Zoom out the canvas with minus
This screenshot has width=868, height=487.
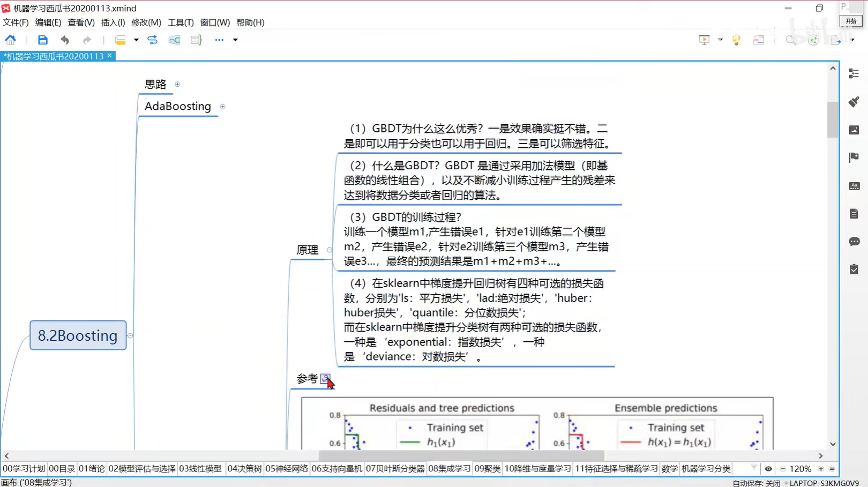pos(783,469)
